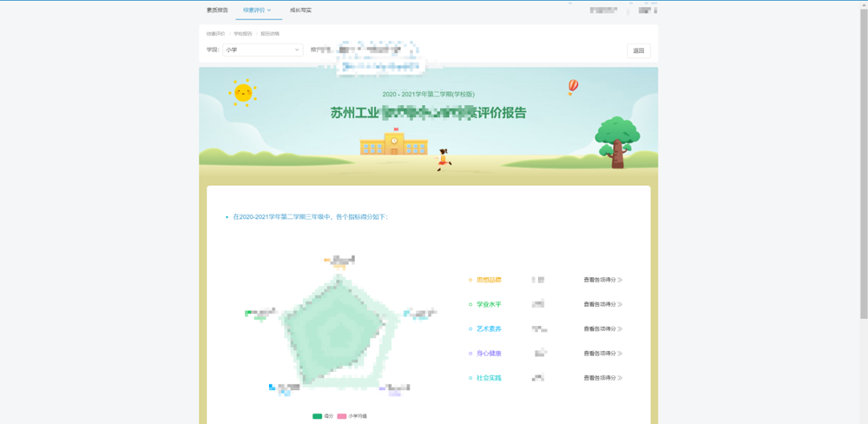Select the 艺术素养 indicator label
Image resolution: width=868 pixels, height=424 pixels.
coord(489,328)
